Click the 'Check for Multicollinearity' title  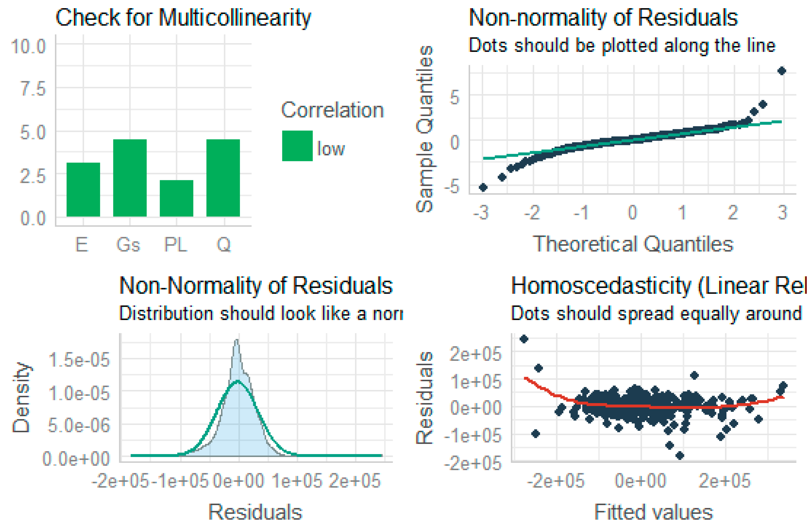pos(183,17)
